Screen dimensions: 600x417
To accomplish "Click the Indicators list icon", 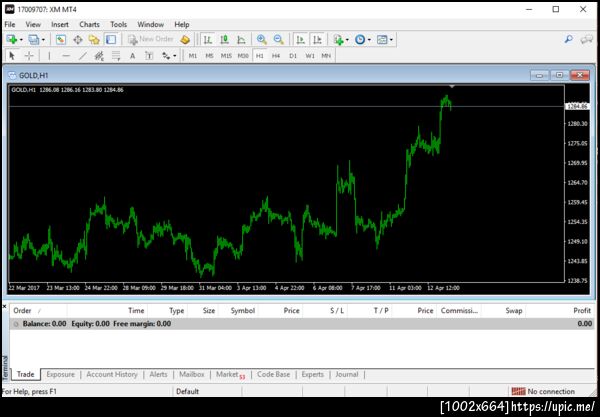I will 338,39.
